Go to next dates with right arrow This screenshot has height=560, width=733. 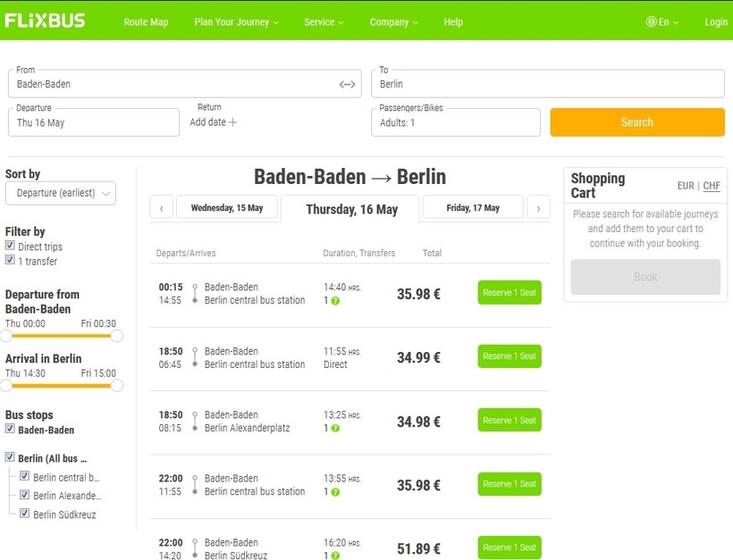(538, 208)
